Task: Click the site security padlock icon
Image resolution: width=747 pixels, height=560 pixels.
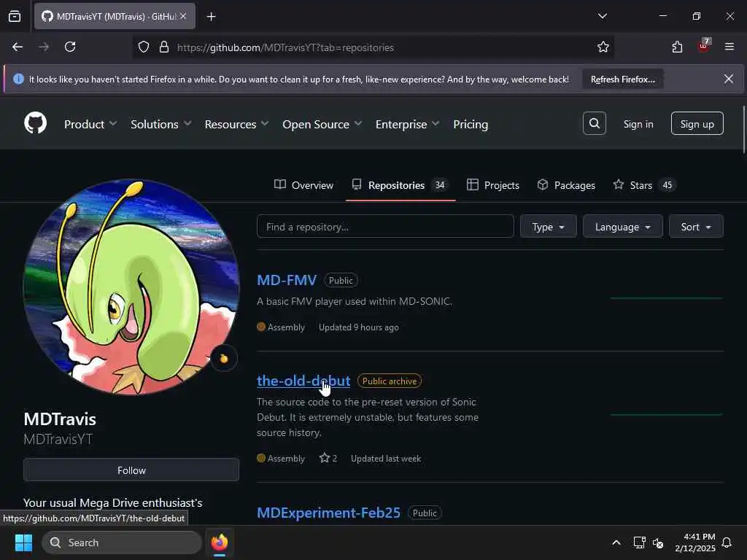Action: (164, 47)
